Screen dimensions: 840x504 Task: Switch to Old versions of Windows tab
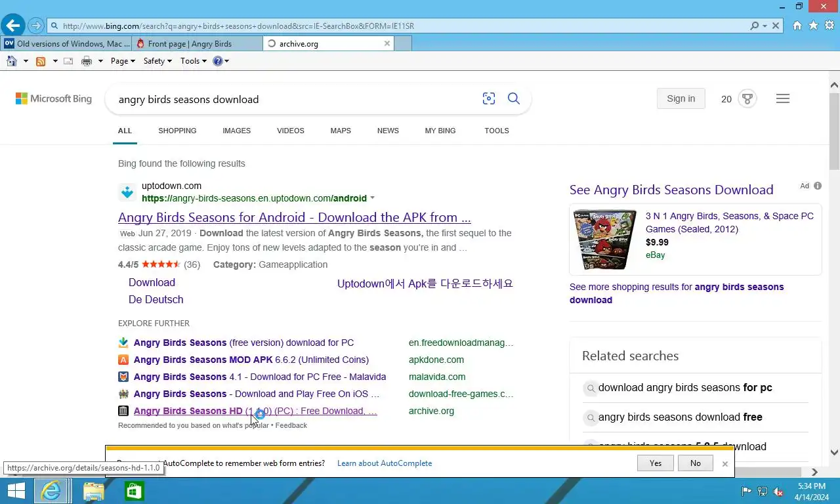(66, 44)
